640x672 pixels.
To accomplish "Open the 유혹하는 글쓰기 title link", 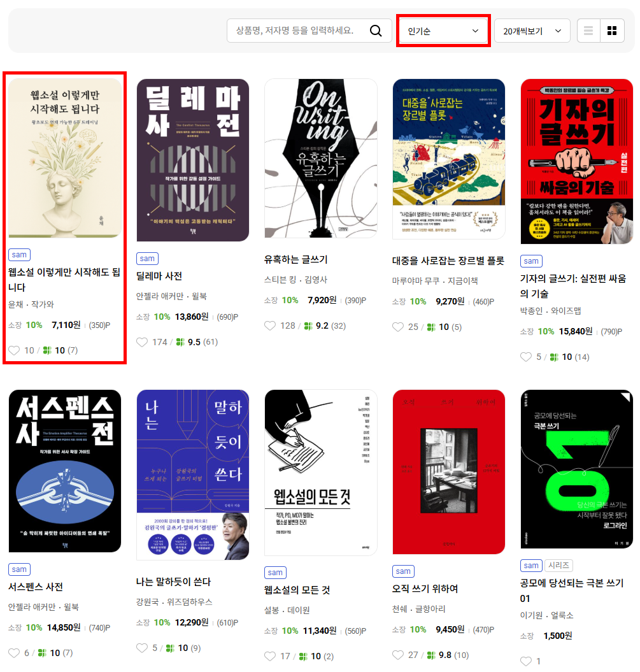I will point(295,259).
